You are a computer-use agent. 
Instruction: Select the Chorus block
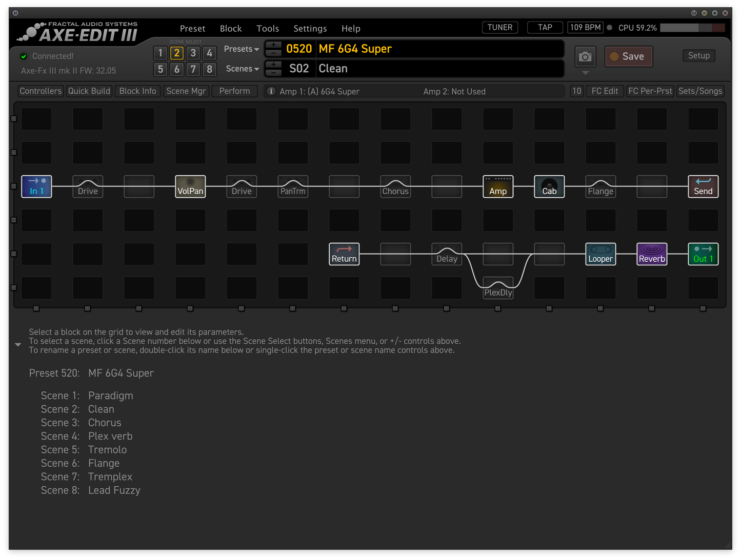coord(395,186)
